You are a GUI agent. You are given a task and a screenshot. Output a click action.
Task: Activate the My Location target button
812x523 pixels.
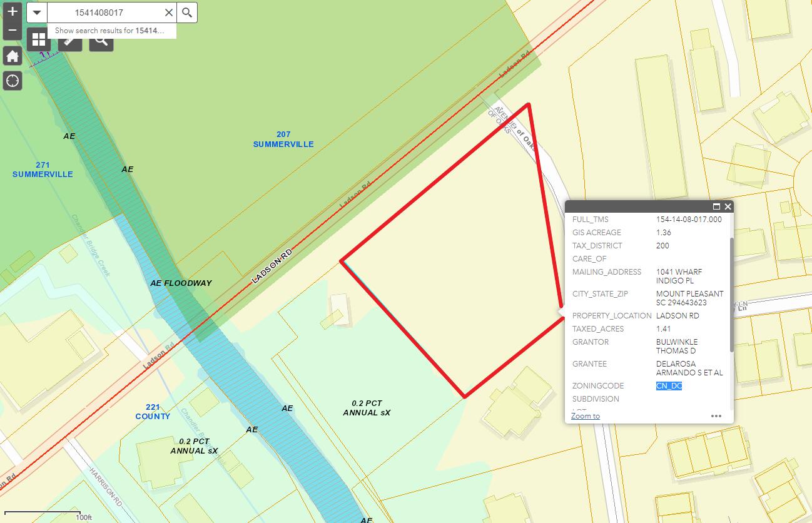point(13,81)
